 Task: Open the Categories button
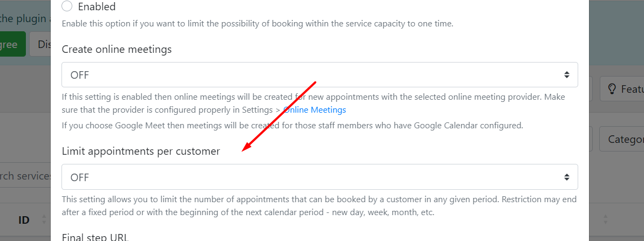pos(621,139)
